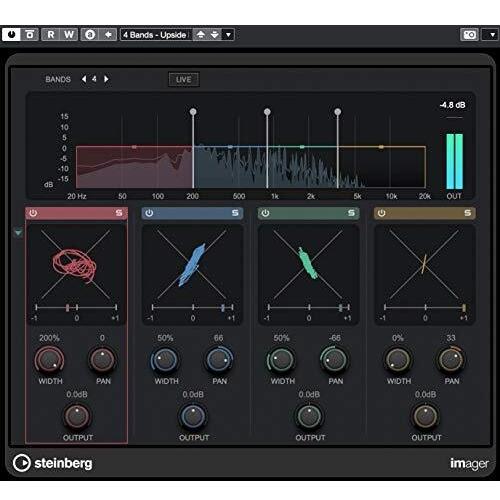Click the crossover handle near 1k
Viewport: 500px width, 500px height.
pos(267,111)
